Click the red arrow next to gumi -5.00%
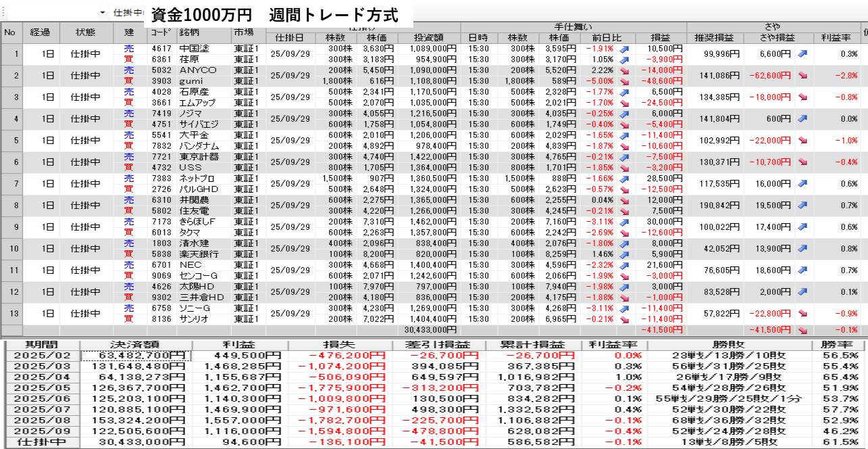 (624, 81)
